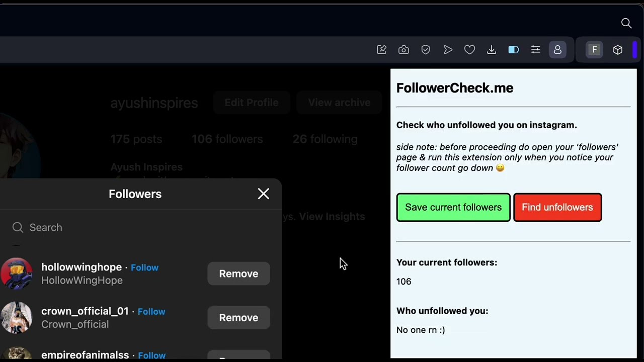Click the 'HollowWingHope' display name

click(82, 281)
